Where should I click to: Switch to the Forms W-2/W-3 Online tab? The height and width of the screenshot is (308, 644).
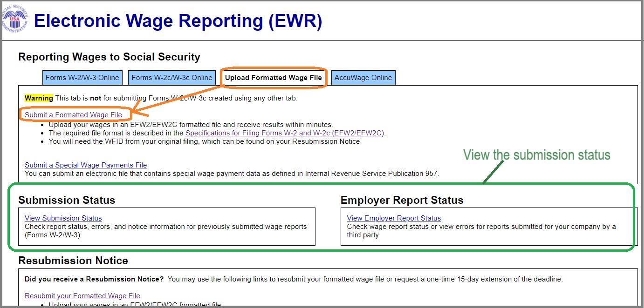point(82,78)
